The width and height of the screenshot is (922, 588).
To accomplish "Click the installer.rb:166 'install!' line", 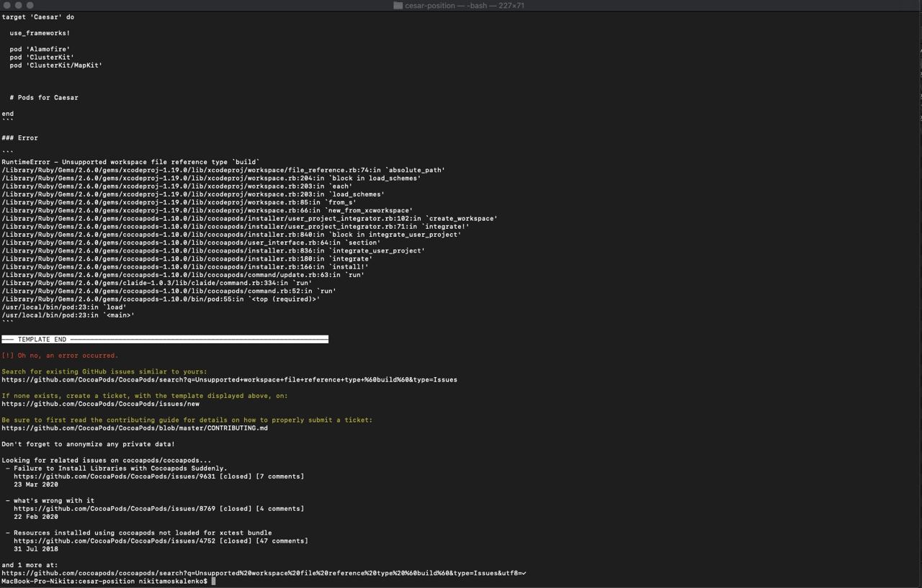I will click(x=185, y=266).
